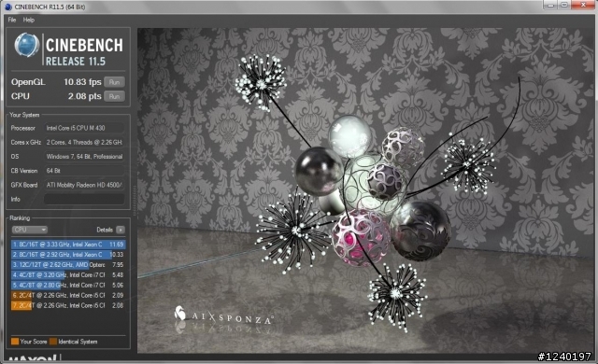The image size is (598, 364).
Task: Select ranking row 2 scoring 10.33
Action: click(68, 255)
